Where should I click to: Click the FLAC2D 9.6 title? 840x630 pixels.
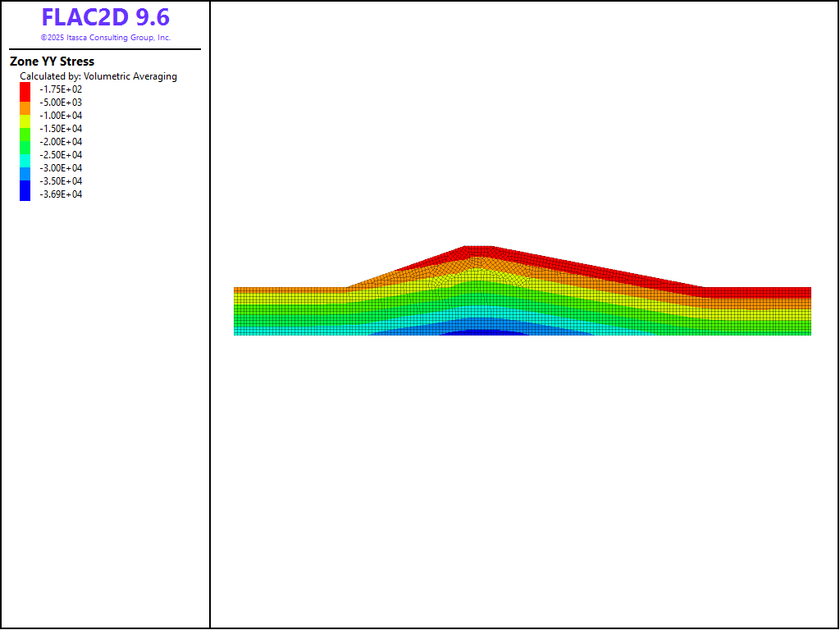(105, 17)
